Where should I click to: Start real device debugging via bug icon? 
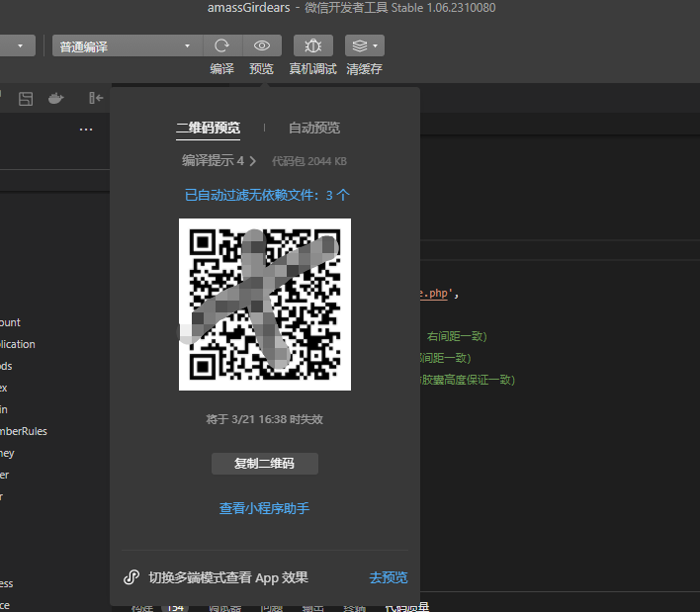pyautogui.click(x=313, y=45)
